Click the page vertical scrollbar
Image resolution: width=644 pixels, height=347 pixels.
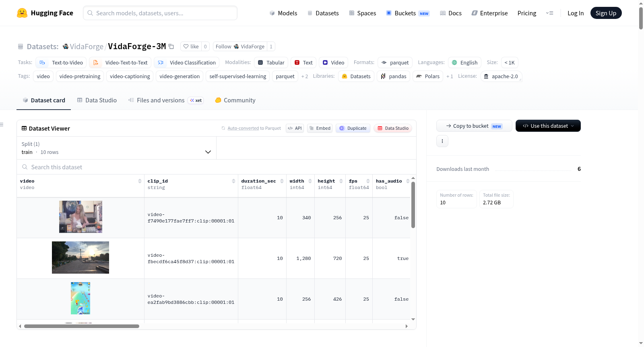click(641, 18)
